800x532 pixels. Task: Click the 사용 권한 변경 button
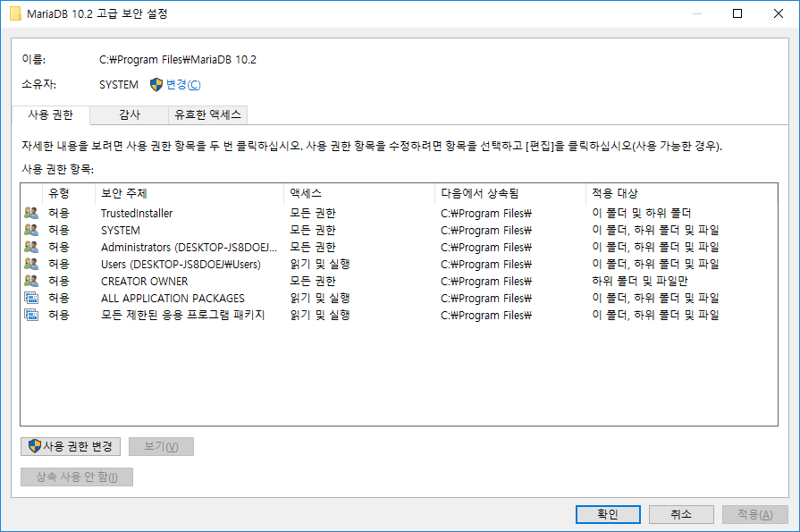point(71,446)
